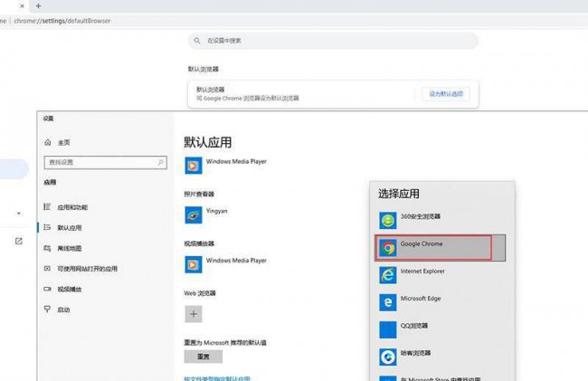588x381 pixels.
Task: Click the Windows Media Player icon under 视频播放器
Action: click(x=194, y=265)
